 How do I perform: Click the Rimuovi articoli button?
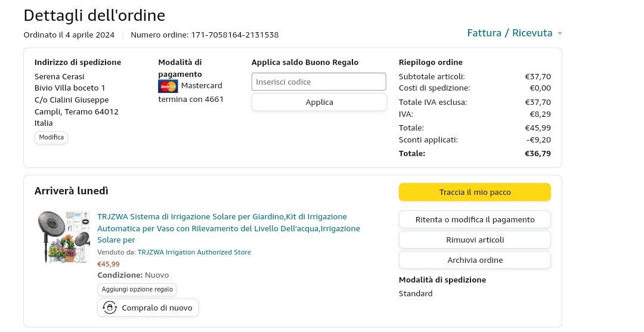point(475,240)
